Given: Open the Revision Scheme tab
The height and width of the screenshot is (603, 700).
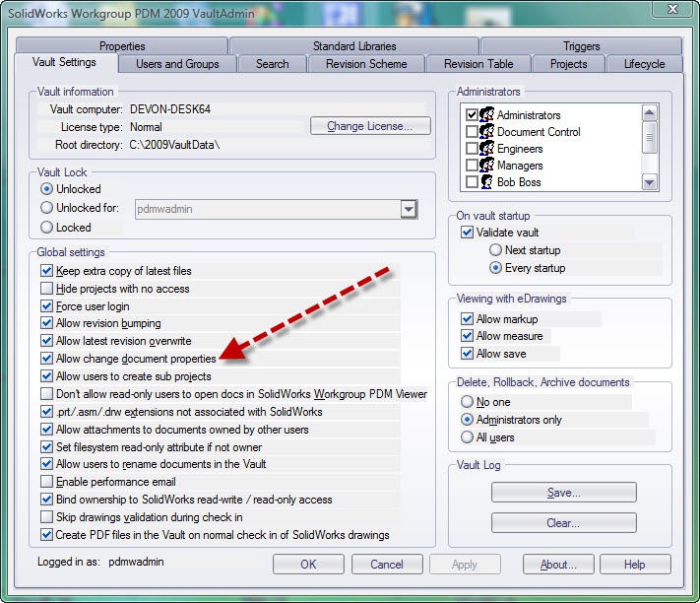Looking at the screenshot, I should [366, 64].
